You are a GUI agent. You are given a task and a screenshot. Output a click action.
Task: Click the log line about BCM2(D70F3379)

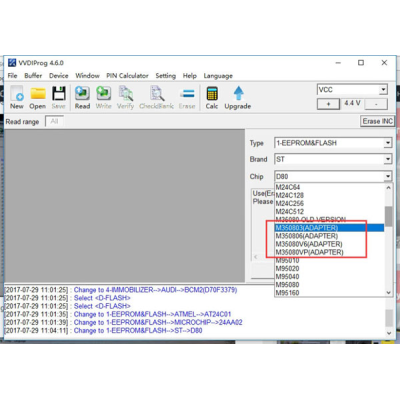[121, 290]
